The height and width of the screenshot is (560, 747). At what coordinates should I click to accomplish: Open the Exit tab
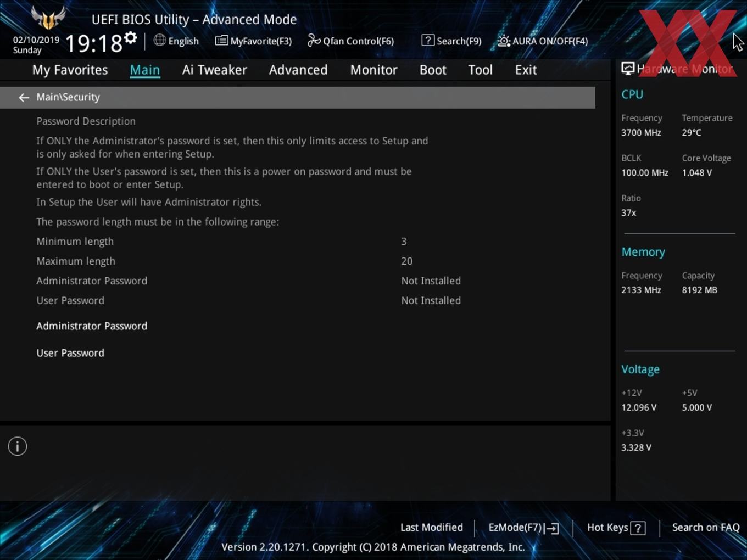point(526,70)
